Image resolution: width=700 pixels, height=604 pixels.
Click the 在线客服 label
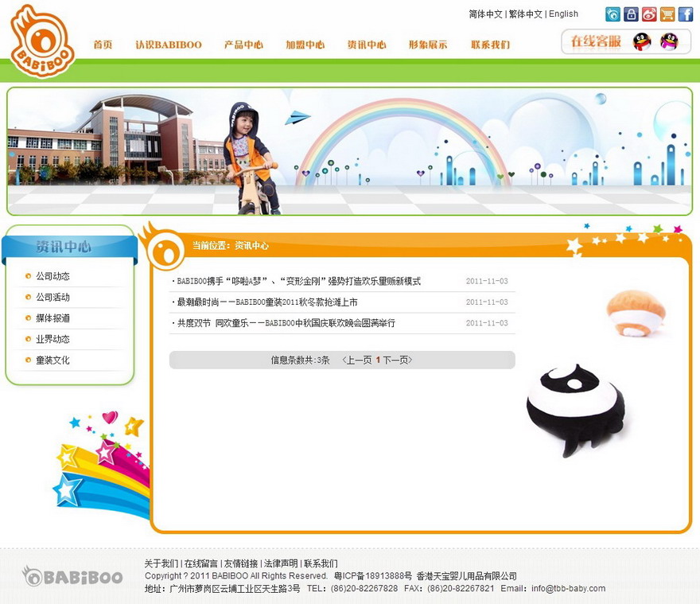tap(596, 41)
